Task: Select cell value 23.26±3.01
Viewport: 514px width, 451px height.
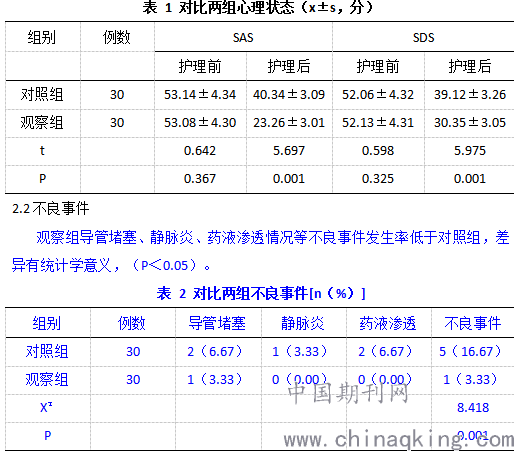Action: (289, 123)
